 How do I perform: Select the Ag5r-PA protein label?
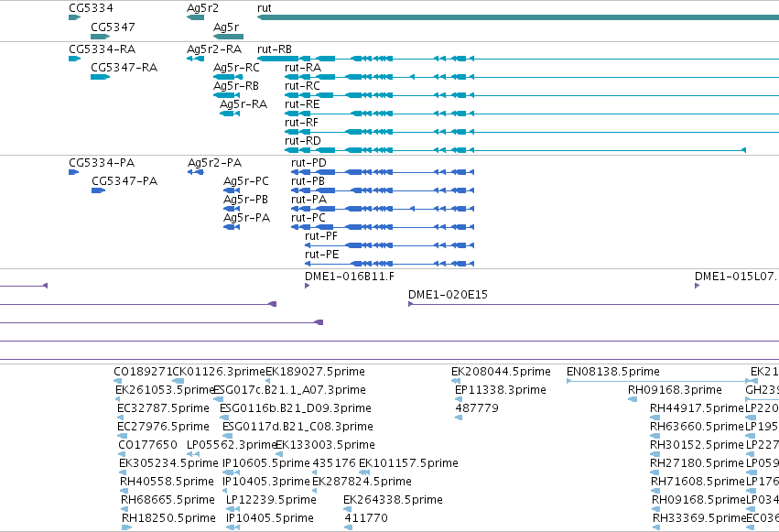(x=247, y=218)
